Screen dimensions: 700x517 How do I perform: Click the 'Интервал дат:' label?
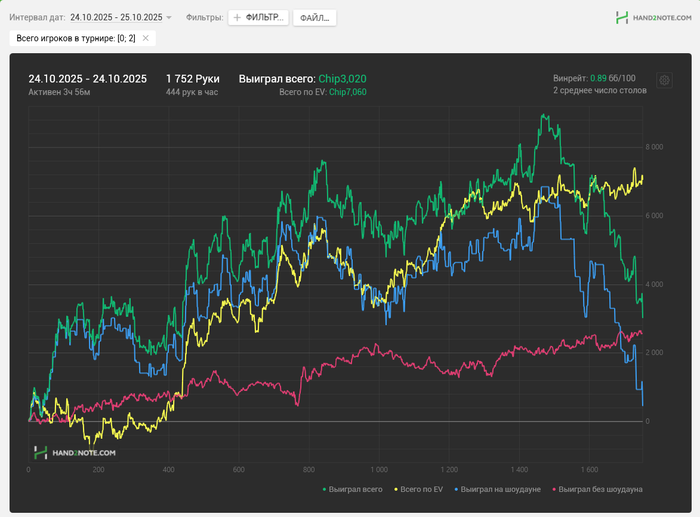pos(37,17)
